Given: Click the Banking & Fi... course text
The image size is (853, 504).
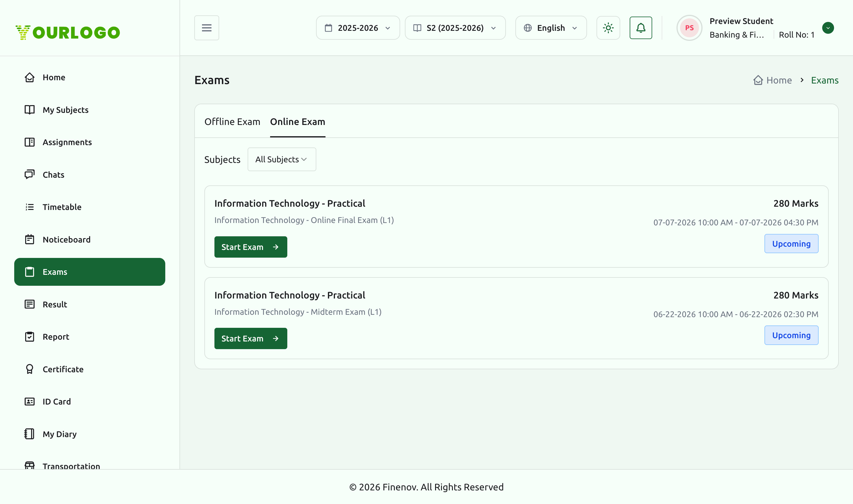Looking at the screenshot, I should pos(737,35).
